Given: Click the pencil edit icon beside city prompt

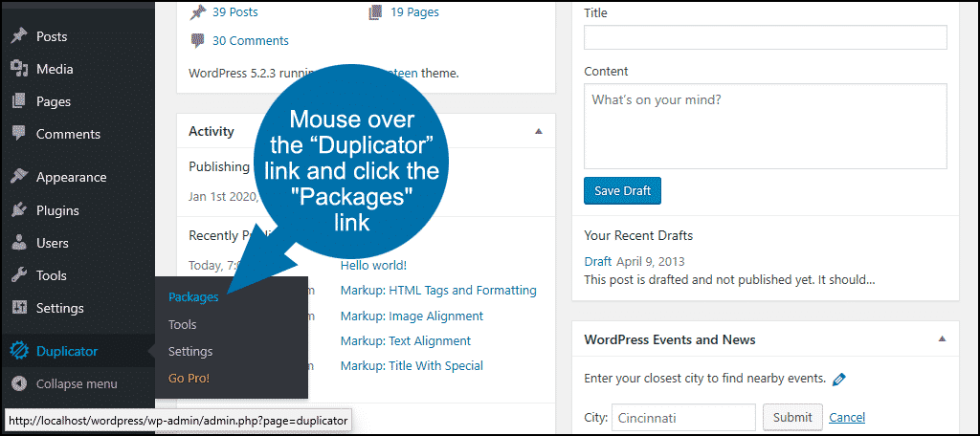Looking at the screenshot, I should [838, 379].
